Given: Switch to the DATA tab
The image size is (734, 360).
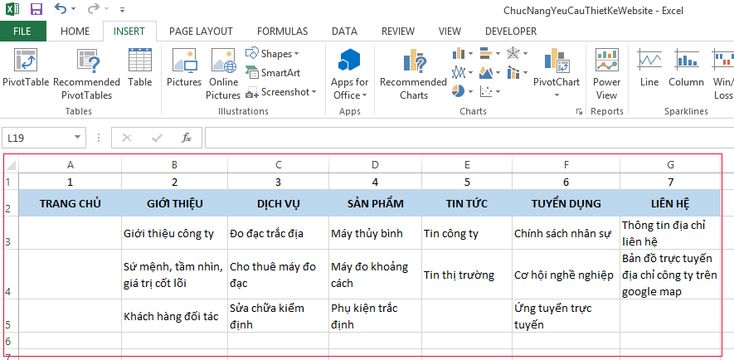Looking at the screenshot, I should pyautogui.click(x=344, y=31).
